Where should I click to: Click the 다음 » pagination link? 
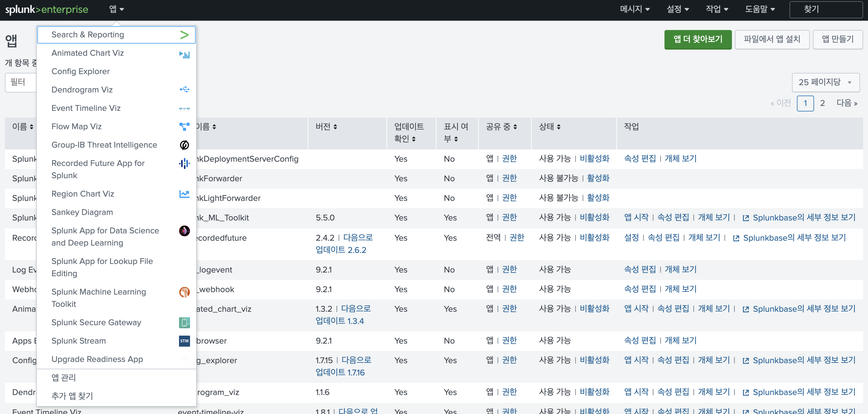pos(847,103)
